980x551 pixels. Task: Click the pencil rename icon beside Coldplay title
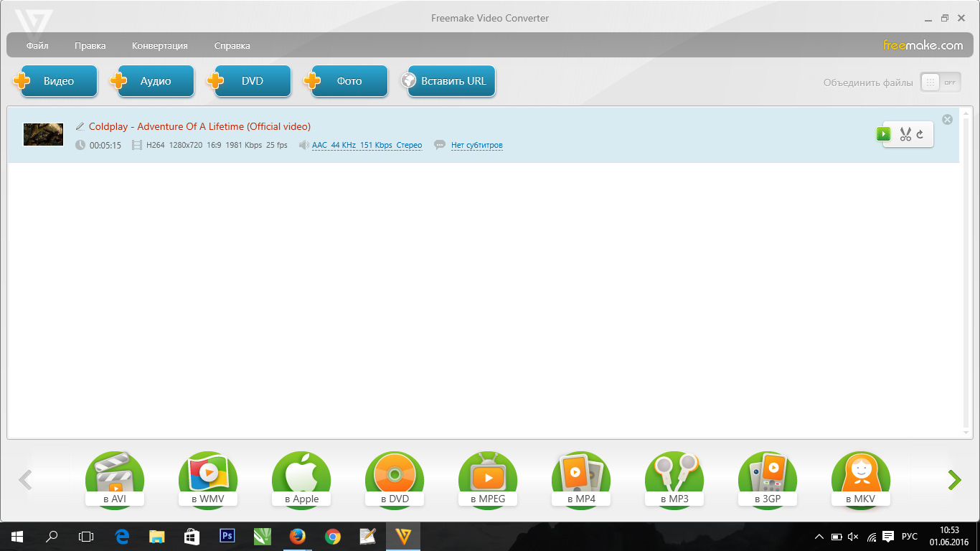80,126
